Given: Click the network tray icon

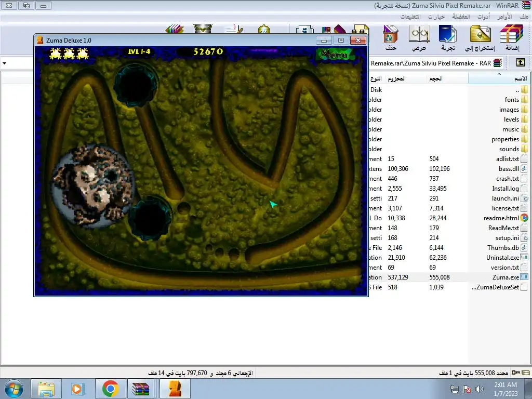Looking at the screenshot, I should click(x=454, y=389).
